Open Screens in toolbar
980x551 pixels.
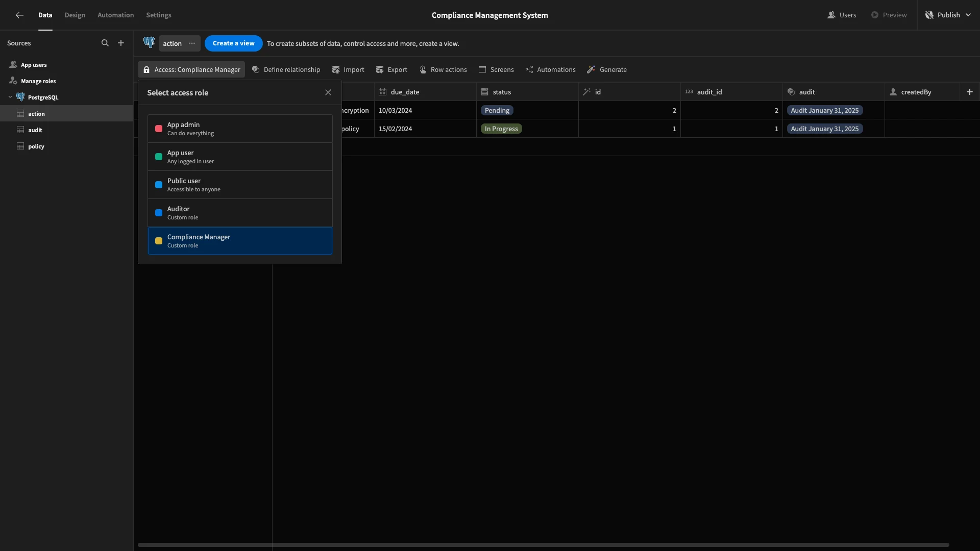click(x=496, y=70)
